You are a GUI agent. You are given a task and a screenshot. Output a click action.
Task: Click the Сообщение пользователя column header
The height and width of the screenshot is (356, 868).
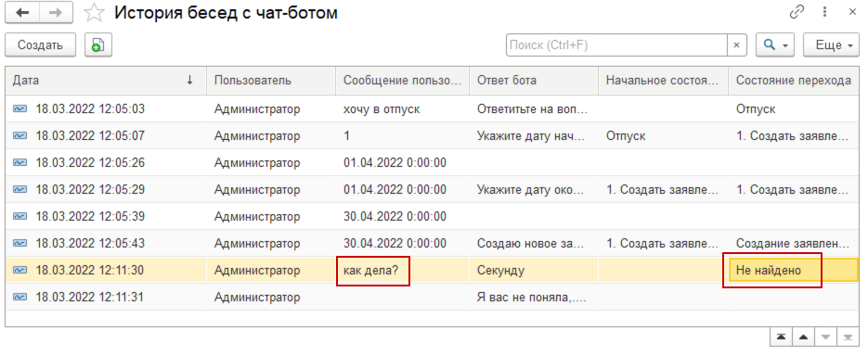click(403, 80)
